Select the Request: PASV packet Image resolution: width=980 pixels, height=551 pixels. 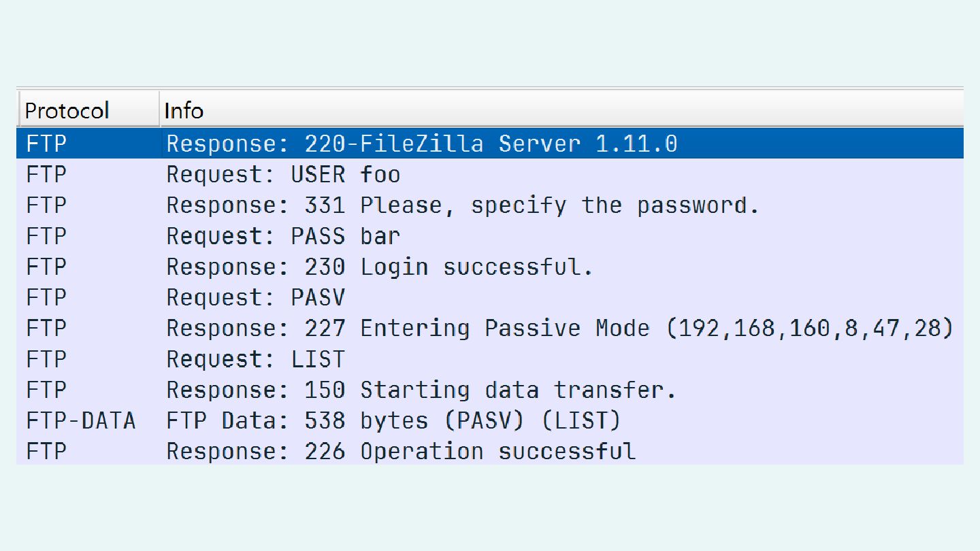click(x=490, y=297)
